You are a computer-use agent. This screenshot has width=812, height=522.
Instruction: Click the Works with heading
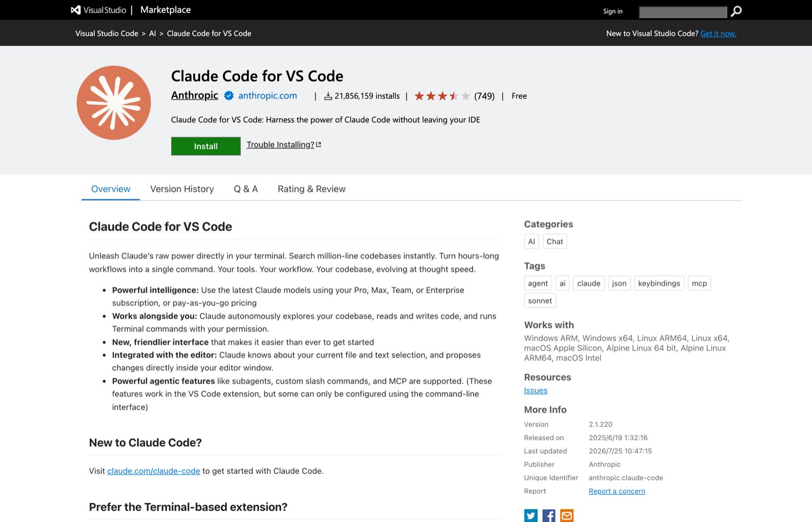click(x=549, y=325)
